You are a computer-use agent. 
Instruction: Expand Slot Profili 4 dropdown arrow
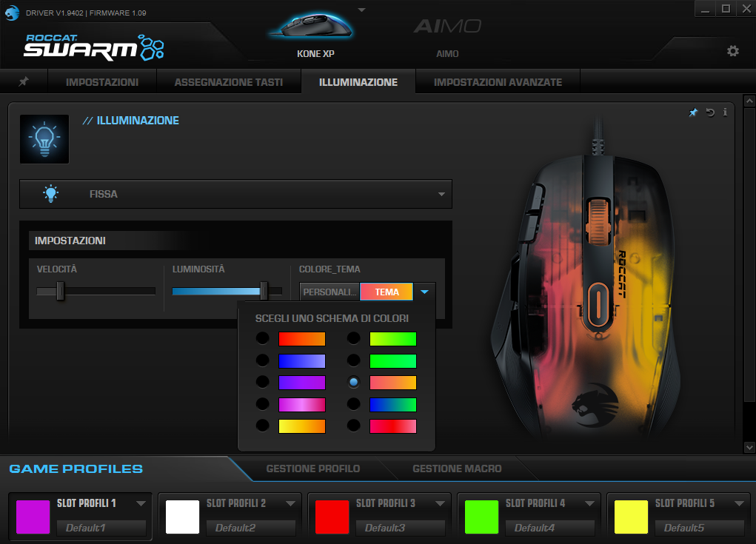(x=589, y=503)
